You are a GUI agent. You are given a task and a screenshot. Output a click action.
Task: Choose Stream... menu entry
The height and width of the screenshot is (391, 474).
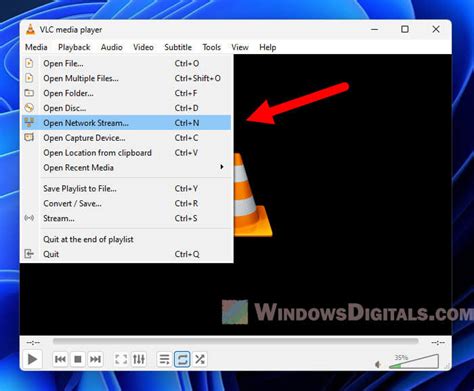pyautogui.click(x=127, y=218)
